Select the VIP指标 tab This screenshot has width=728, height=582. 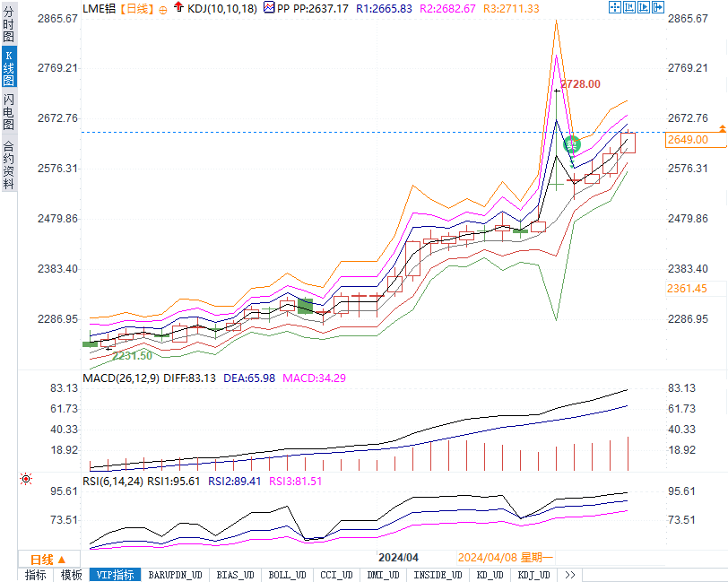click(x=115, y=575)
